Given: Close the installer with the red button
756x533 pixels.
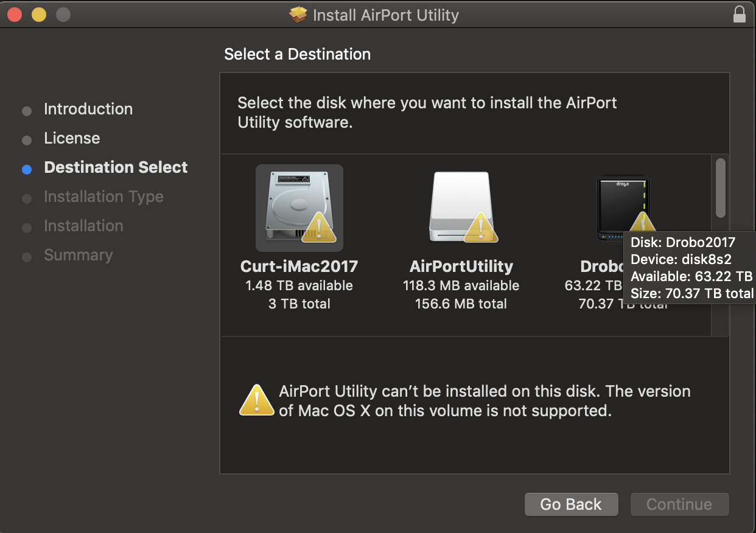Looking at the screenshot, I should coord(15,15).
